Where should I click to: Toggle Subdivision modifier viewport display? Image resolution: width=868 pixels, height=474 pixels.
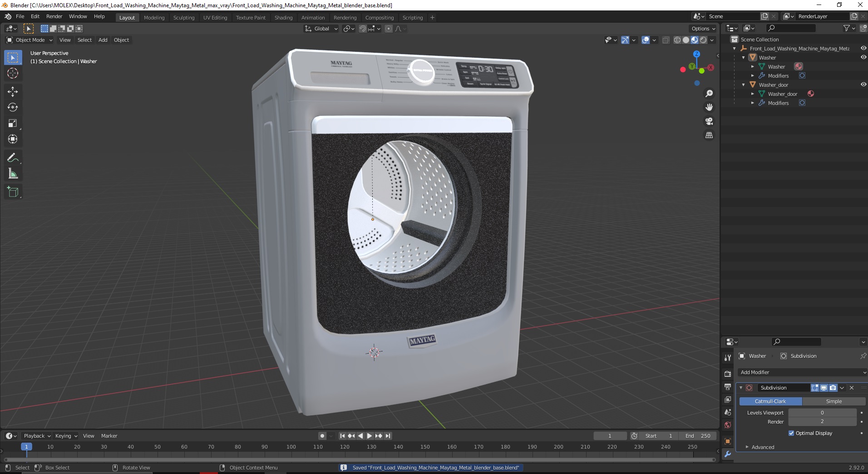coord(824,388)
